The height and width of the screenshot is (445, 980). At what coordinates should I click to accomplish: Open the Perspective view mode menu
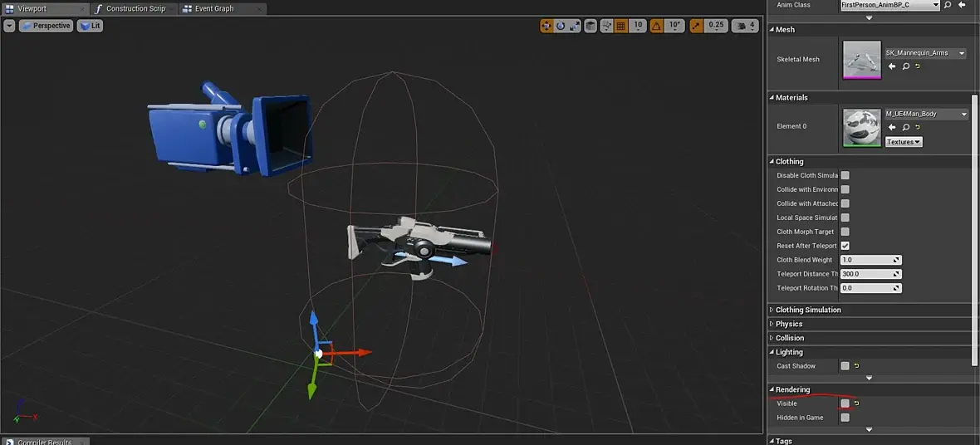click(46, 26)
